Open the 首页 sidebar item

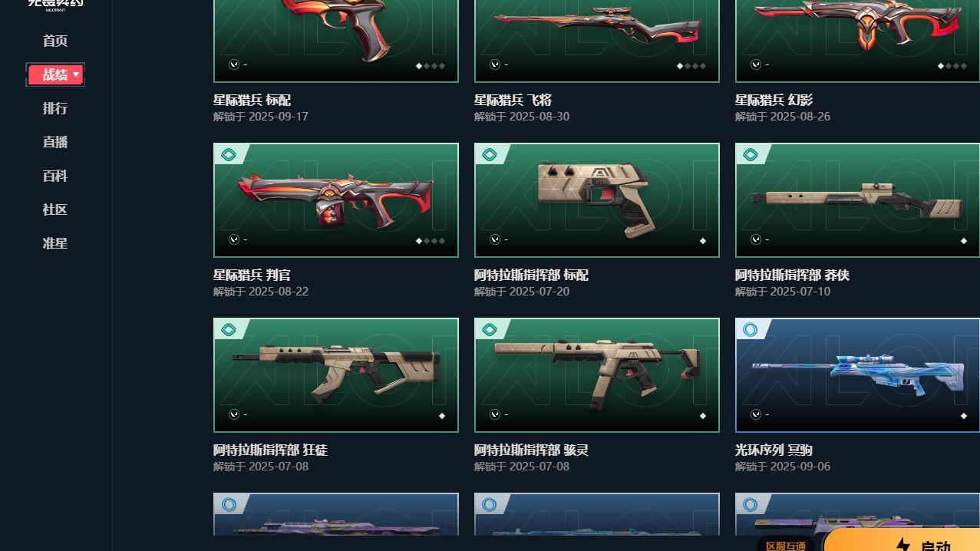[55, 41]
